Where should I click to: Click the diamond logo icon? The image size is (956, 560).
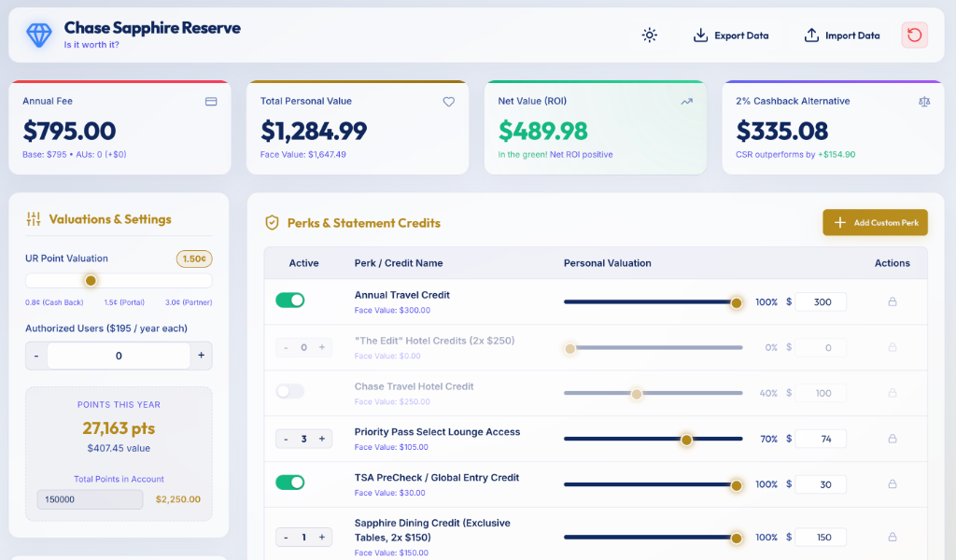click(39, 35)
